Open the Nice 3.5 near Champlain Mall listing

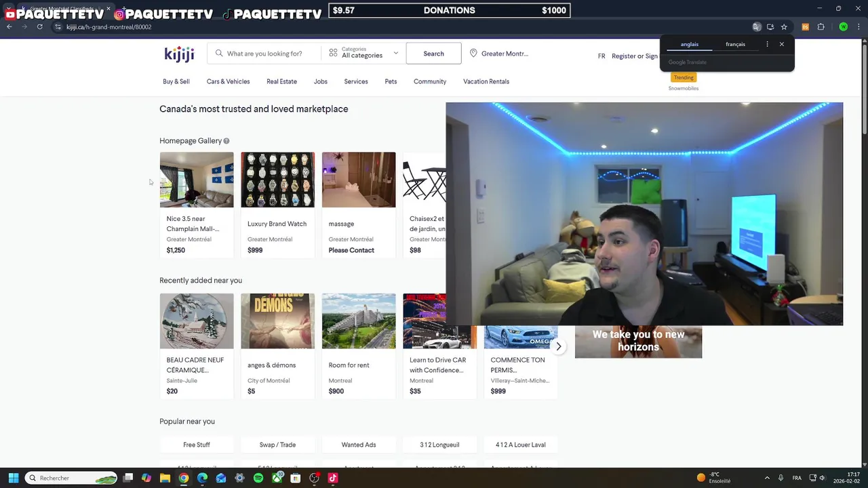[197, 204]
